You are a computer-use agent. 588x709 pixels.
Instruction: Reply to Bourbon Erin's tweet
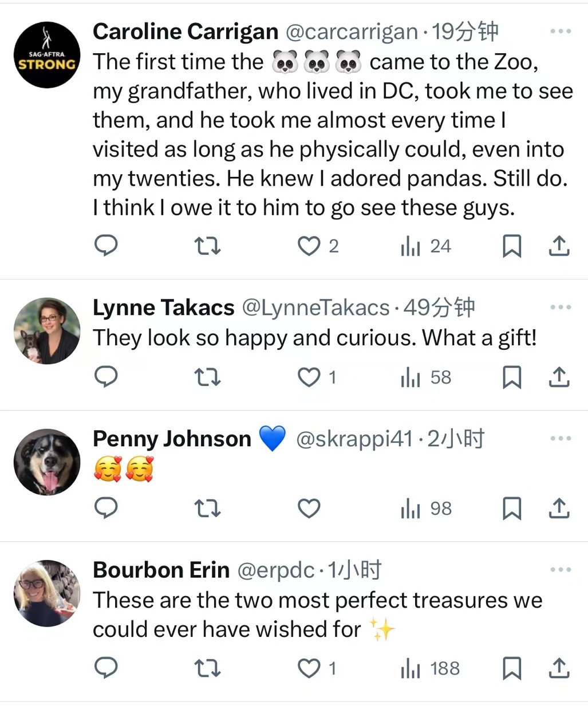pyautogui.click(x=106, y=668)
